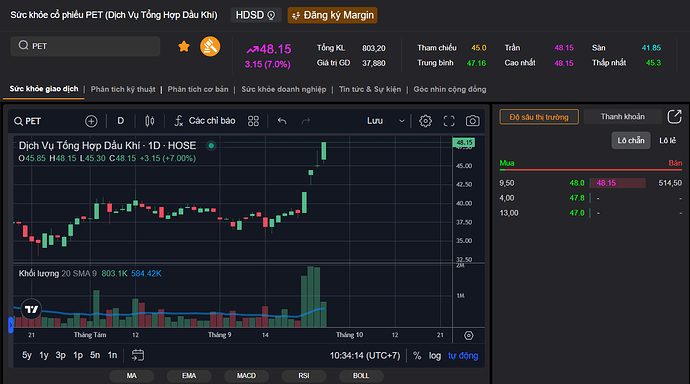Focus the PET stock search field
The image size is (690, 384).
(x=85, y=46)
